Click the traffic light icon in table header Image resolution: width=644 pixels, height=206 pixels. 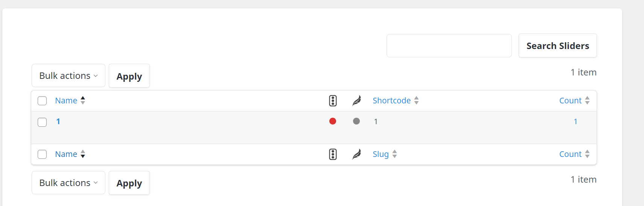[333, 101]
